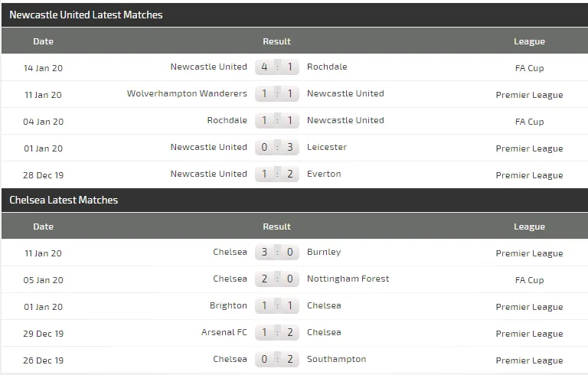The image size is (588, 375).
Task: Select the Southampton team name
Action: click(336, 359)
